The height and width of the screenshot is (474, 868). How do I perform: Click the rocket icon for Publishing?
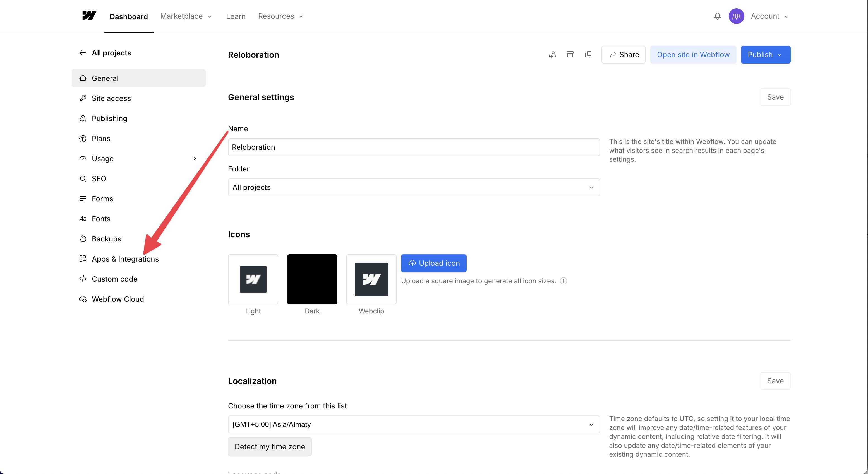[83, 118]
